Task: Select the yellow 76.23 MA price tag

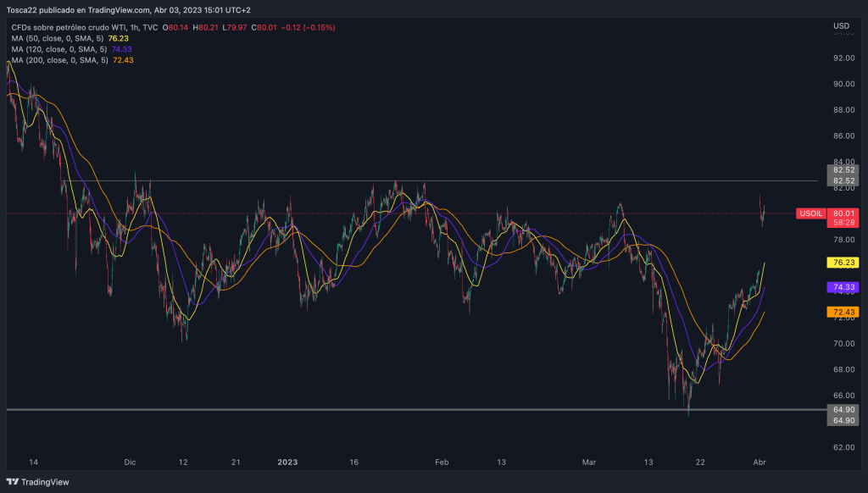Action: pos(842,263)
